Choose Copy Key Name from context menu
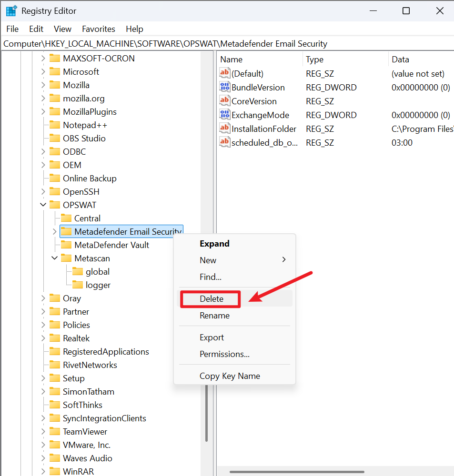This screenshot has height=476, width=454. click(x=234, y=376)
